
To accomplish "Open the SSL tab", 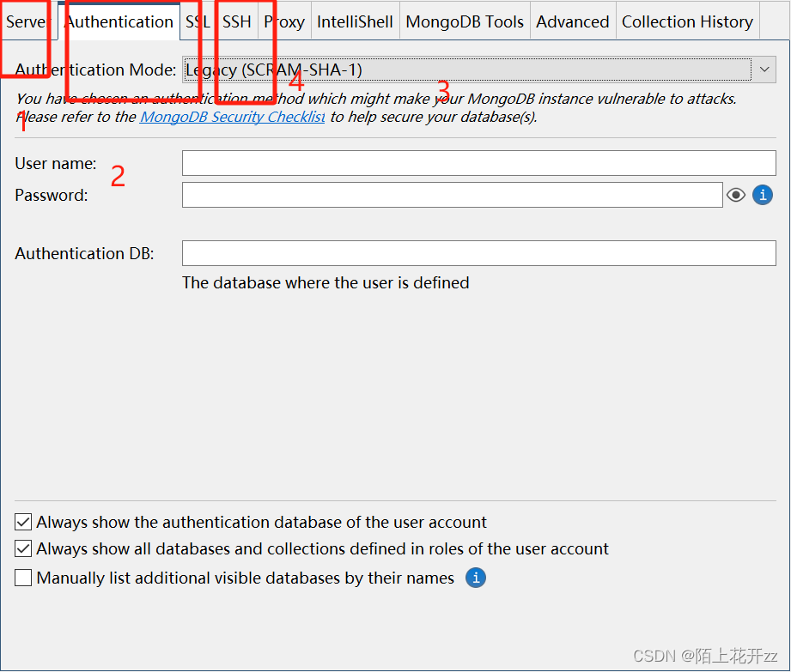I will pos(197,21).
